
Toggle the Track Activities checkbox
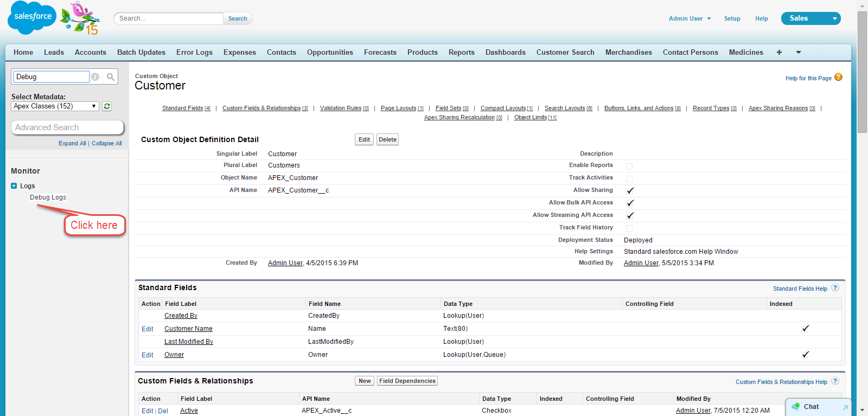(x=629, y=178)
